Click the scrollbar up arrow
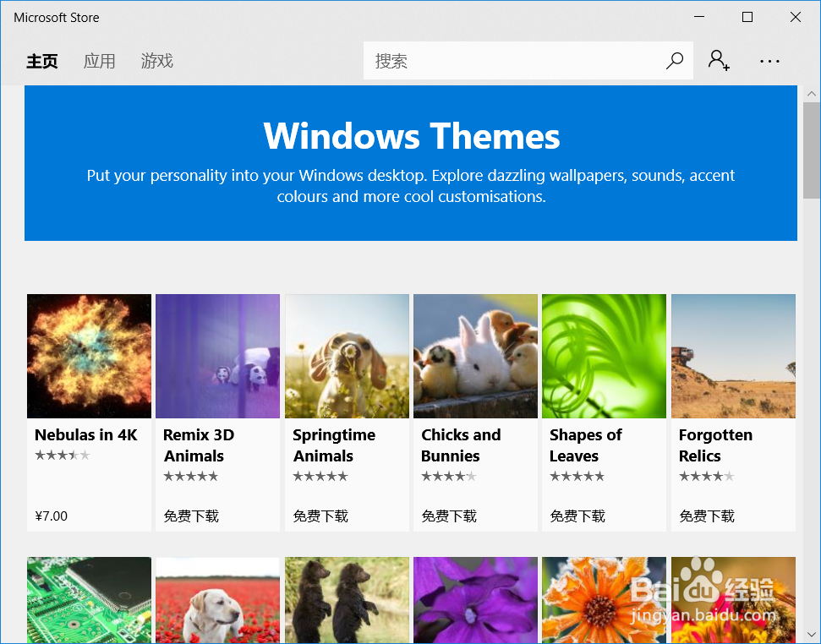The image size is (821, 644). [x=812, y=94]
